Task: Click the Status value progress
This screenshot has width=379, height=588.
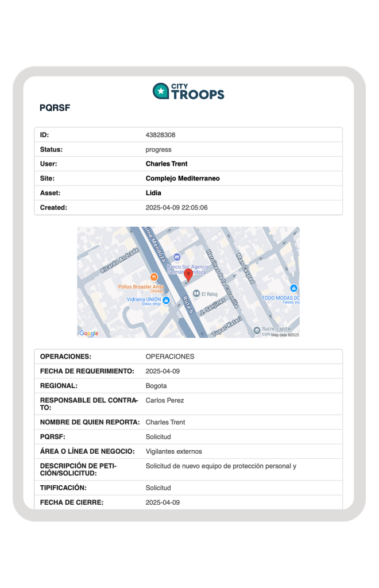Action: (158, 150)
